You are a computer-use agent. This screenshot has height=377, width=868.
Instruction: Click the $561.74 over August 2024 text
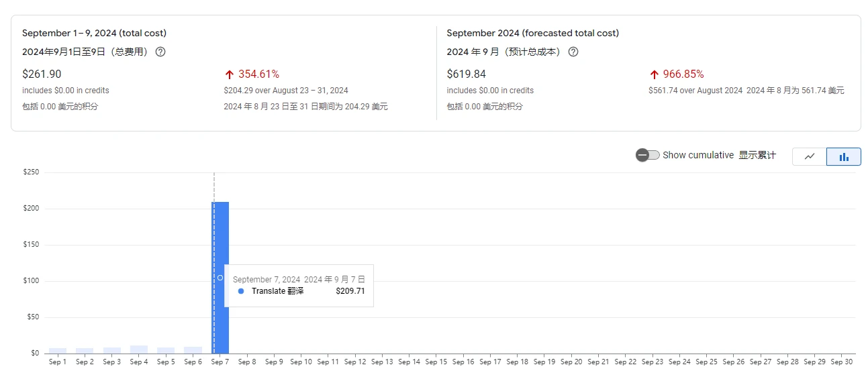tap(695, 91)
